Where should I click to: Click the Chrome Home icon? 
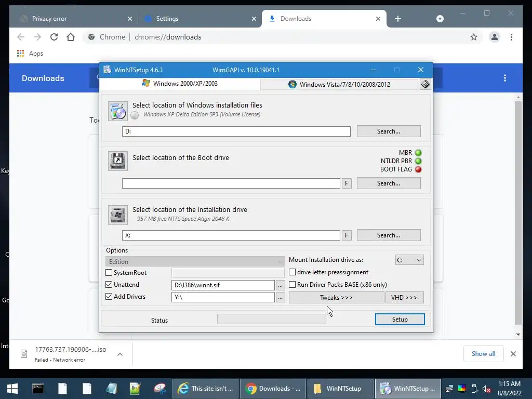(71, 37)
